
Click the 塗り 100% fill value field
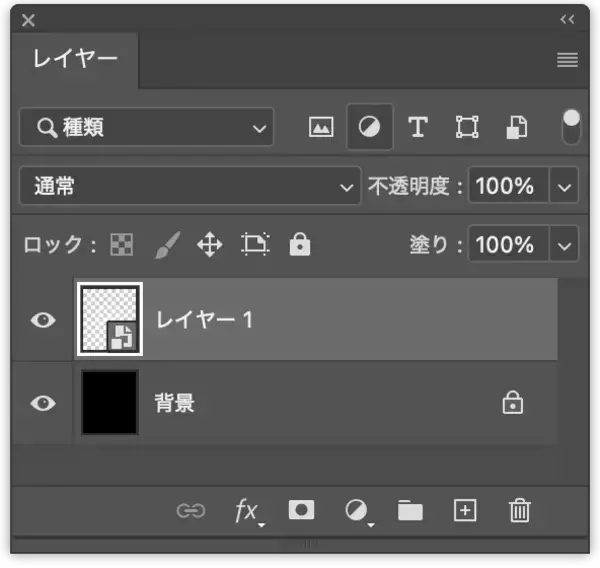click(509, 244)
